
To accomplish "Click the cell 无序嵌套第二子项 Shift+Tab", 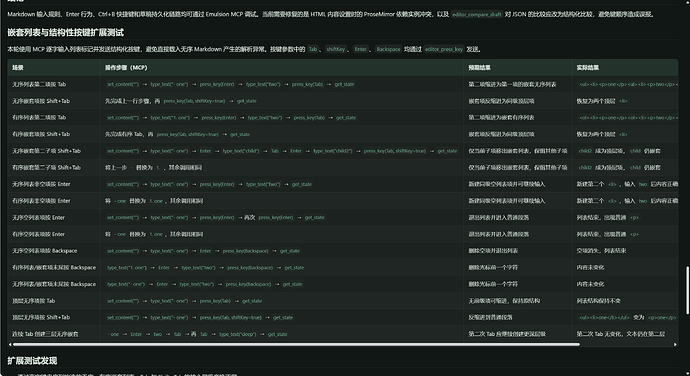I will coord(46,151).
